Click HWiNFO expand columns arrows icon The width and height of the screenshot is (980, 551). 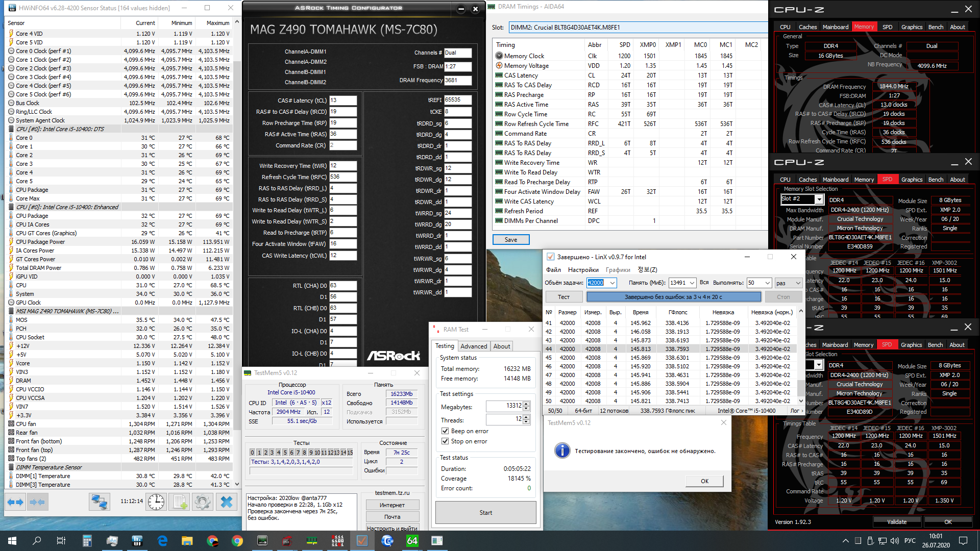coord(15,503)
